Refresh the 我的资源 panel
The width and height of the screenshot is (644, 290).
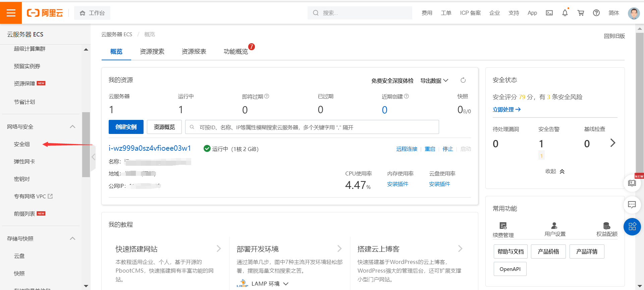point(463,80)
